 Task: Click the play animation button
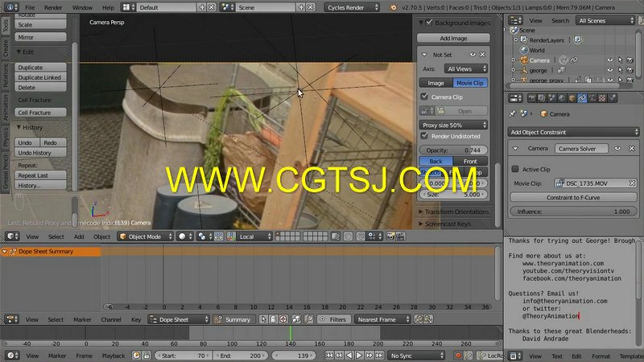click(x=359, y=356)
